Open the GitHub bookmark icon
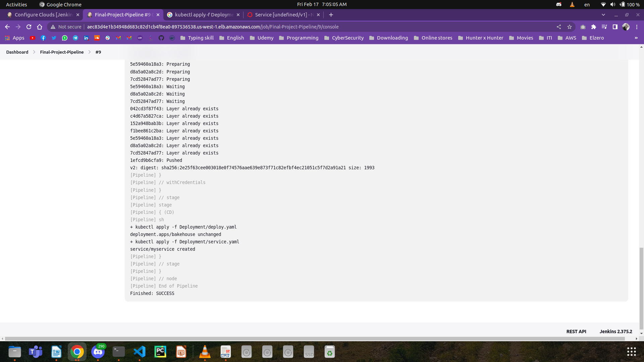 [x=161, y=38]
